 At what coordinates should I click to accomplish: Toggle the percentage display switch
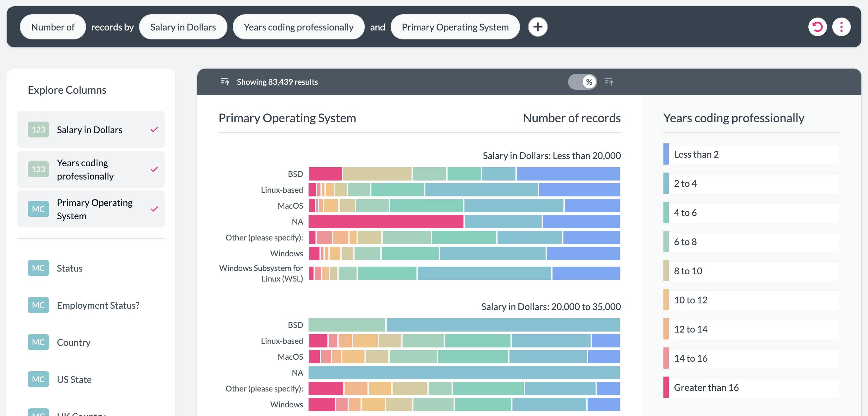pyautogui.click(x=582, y=81)
